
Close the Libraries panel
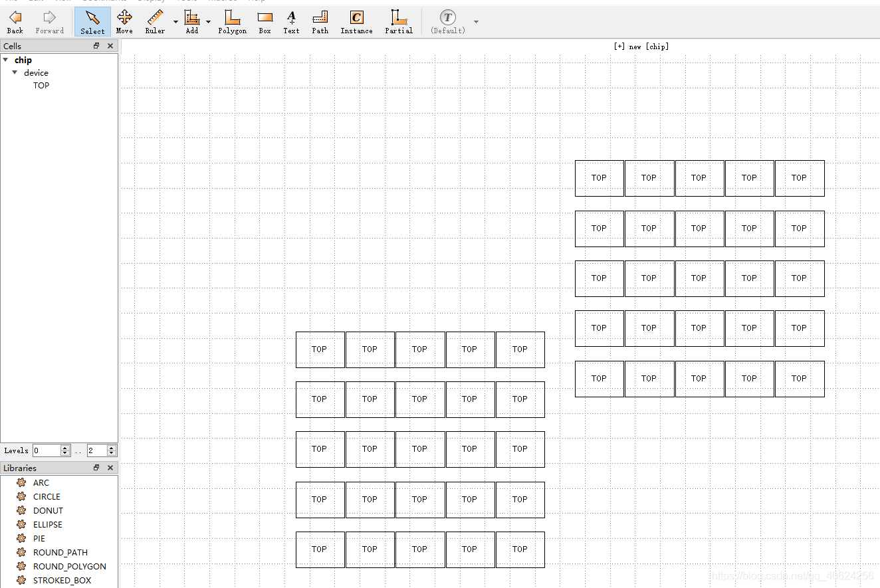click(110, 468)
